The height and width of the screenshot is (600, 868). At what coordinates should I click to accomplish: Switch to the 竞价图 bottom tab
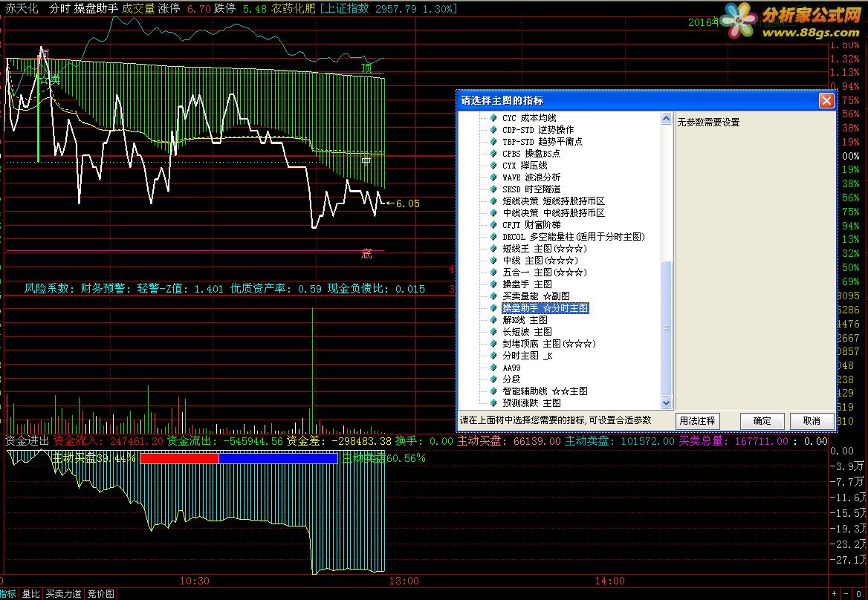click(101, 594)
